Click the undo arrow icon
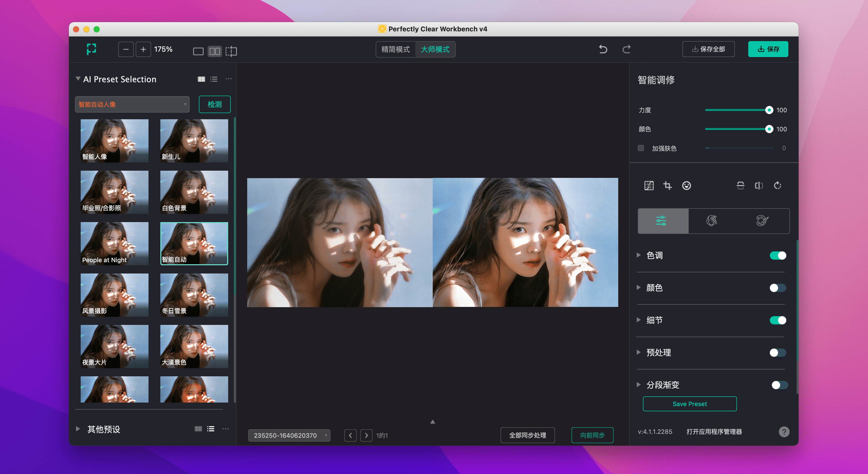The width and height of the screenshot is (868, 474). point(603,49)
